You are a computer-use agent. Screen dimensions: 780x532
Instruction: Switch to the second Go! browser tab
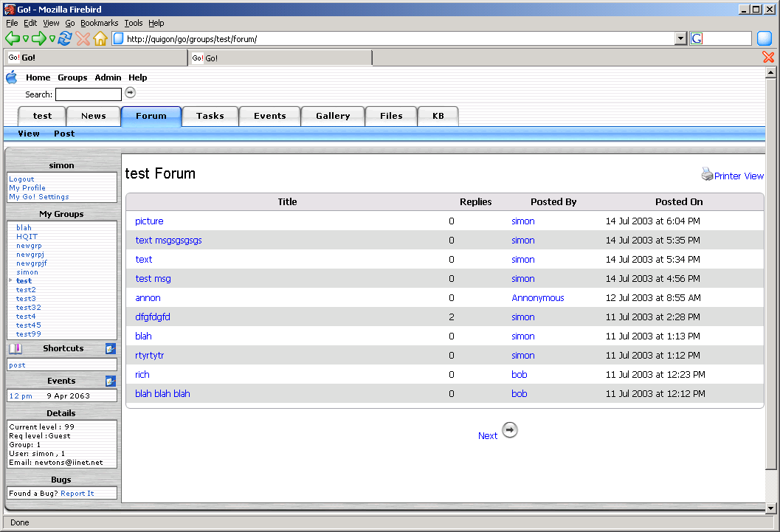pos(280,58)
